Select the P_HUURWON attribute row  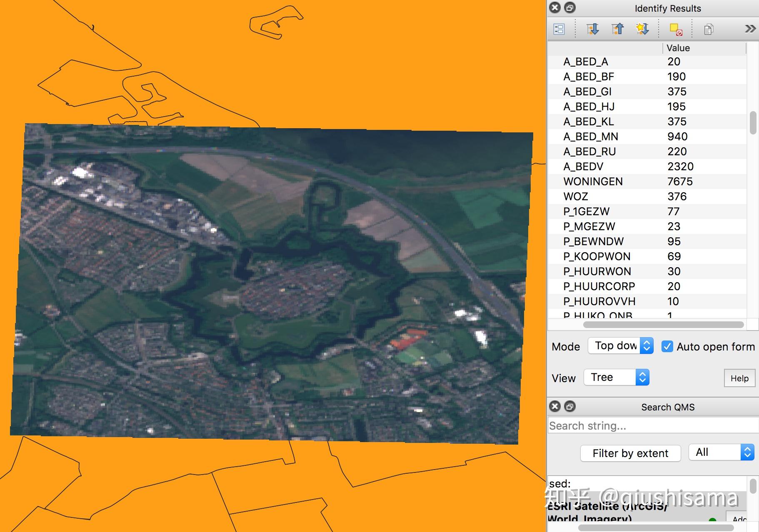coord(647,271)
